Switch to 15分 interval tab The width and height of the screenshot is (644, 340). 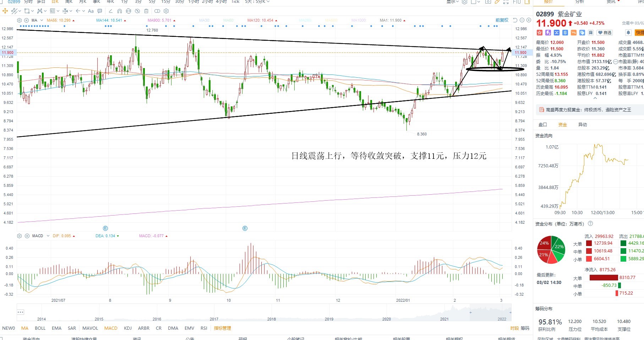click(166, 2)
